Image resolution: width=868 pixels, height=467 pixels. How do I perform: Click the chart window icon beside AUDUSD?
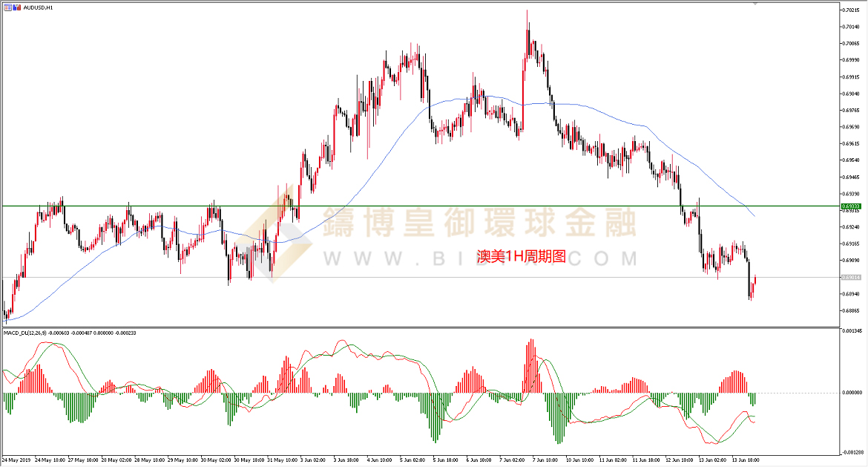click(x=7, y=7)
